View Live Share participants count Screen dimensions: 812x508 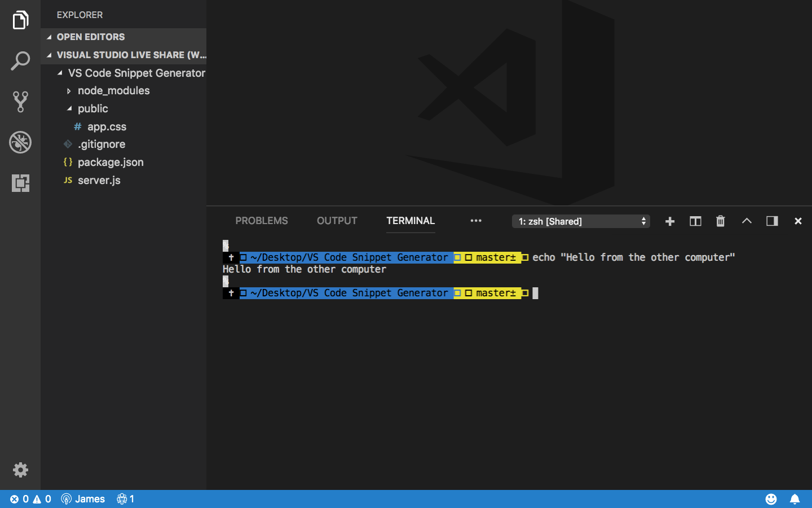[125, 499]
